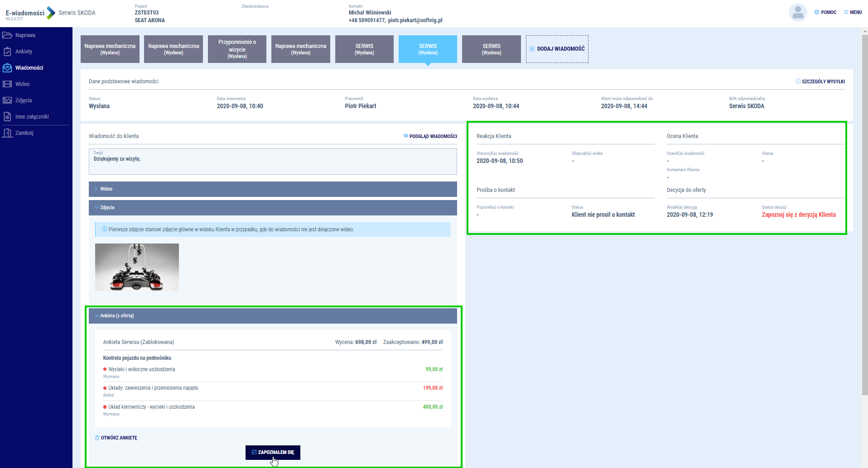Confirm with the Zapoznałem się button

click(273, 452)
